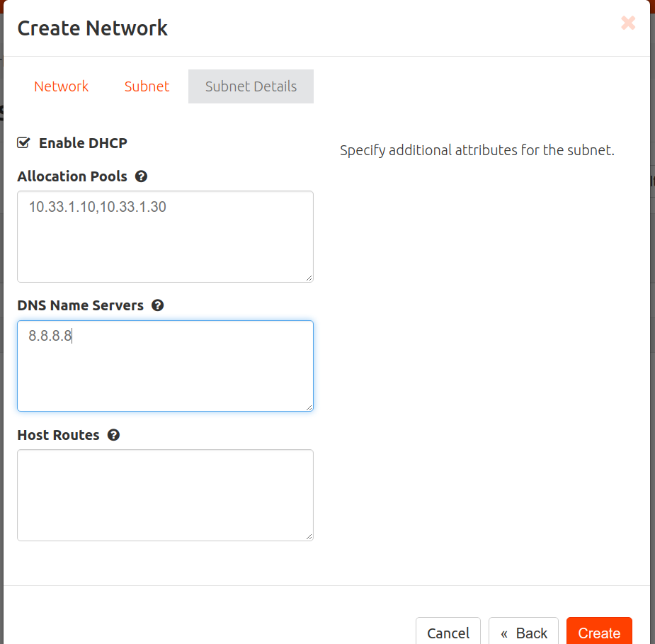
Task: Click the resize corner of DNS Name Servers box
Action: click(x=309, y=407)
